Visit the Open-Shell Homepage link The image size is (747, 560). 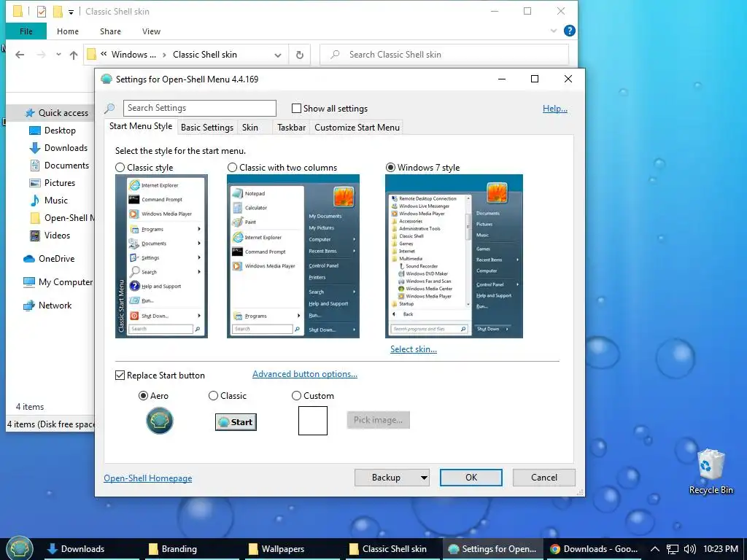point(147,478)
